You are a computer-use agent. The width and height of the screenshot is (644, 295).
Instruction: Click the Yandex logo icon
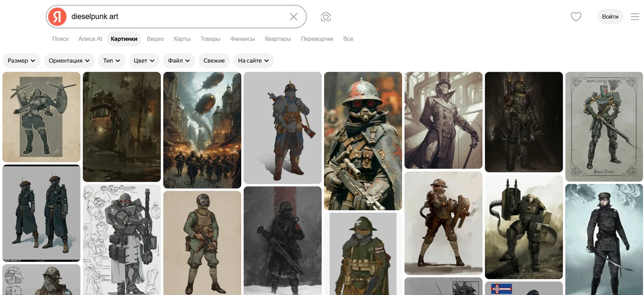pos(57,17)
